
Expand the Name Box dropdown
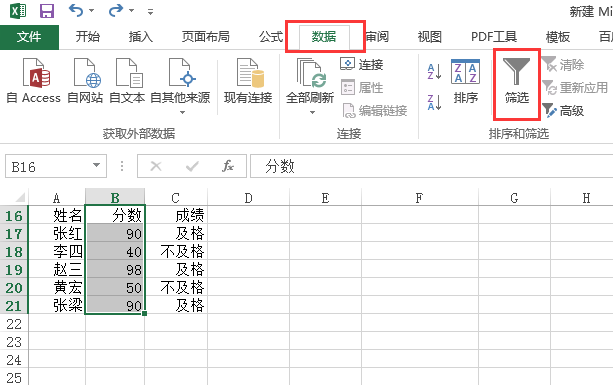pyautogui.click(x=96, y=166)
